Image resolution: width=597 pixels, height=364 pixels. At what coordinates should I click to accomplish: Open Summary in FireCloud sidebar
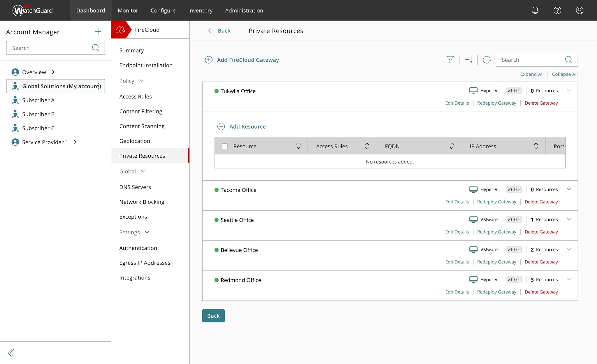point(131,50)
